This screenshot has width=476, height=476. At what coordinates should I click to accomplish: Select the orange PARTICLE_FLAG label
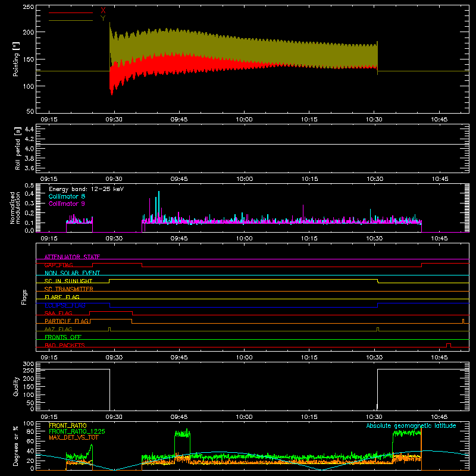67,321
